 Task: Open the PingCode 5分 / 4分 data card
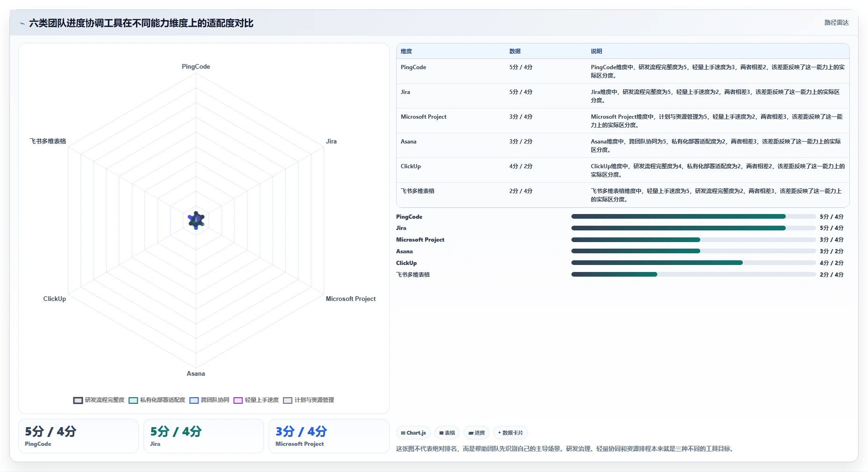[78, 436]
